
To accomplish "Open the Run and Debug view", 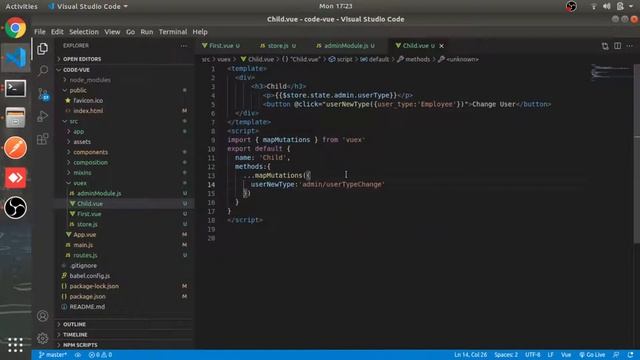I will [x=42, y=116].
